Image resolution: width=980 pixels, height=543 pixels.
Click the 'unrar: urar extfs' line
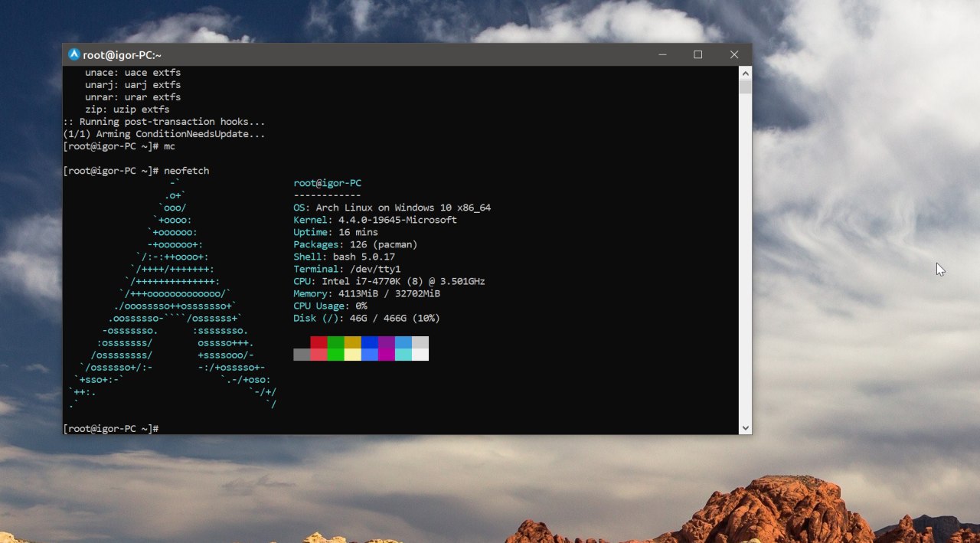pyautogui.click(x=132, y=97)
